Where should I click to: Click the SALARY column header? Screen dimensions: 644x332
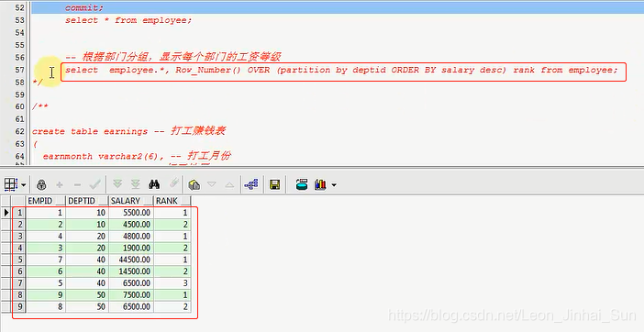point(126,201)
